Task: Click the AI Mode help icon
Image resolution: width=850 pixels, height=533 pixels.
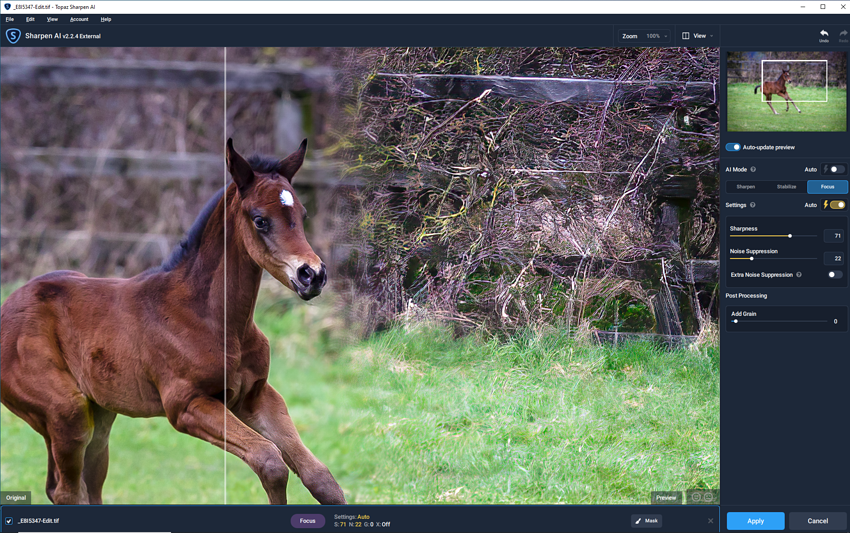Action: pos(753,170)
